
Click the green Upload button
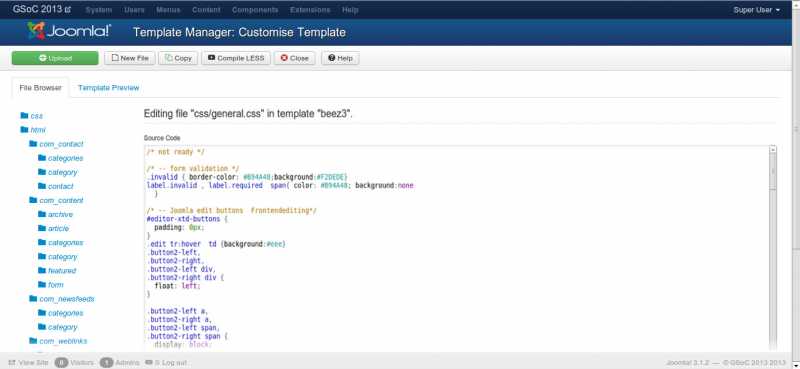click(55, 58)
